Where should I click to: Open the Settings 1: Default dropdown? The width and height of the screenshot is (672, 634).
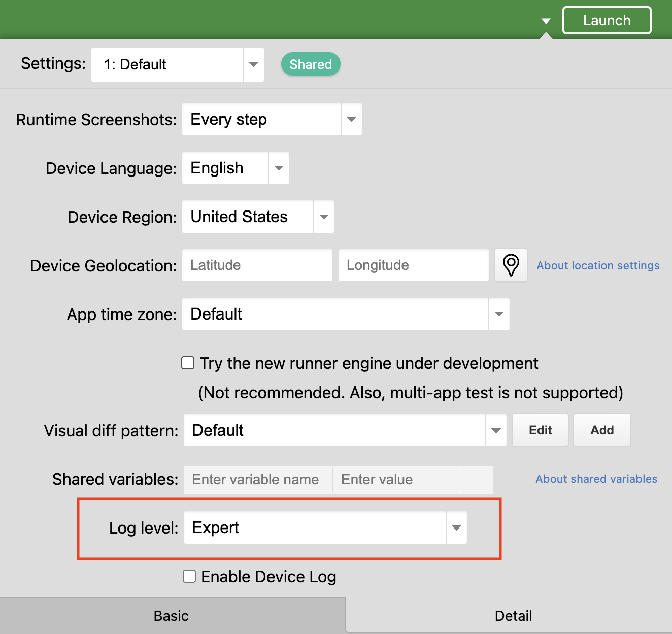click(x=178, y=64)
